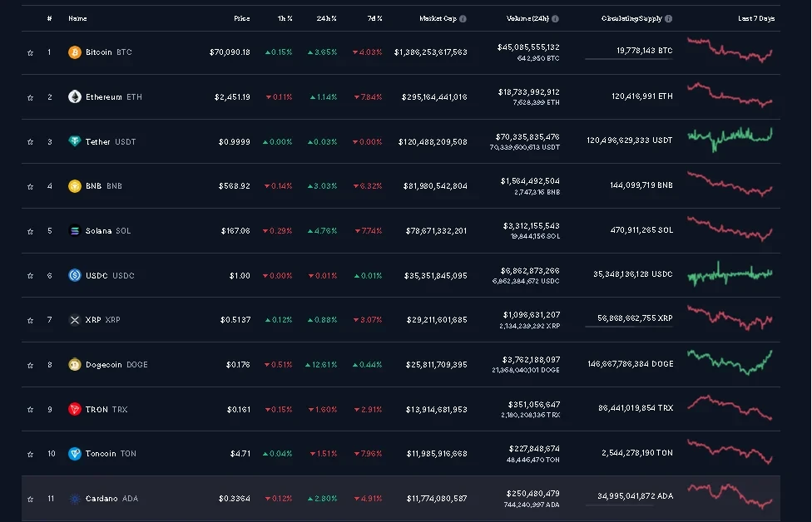Click the Bitcoin coin logo icon
Image resolution: width=812 pixels, height=522 pixels.
point(75,52)
